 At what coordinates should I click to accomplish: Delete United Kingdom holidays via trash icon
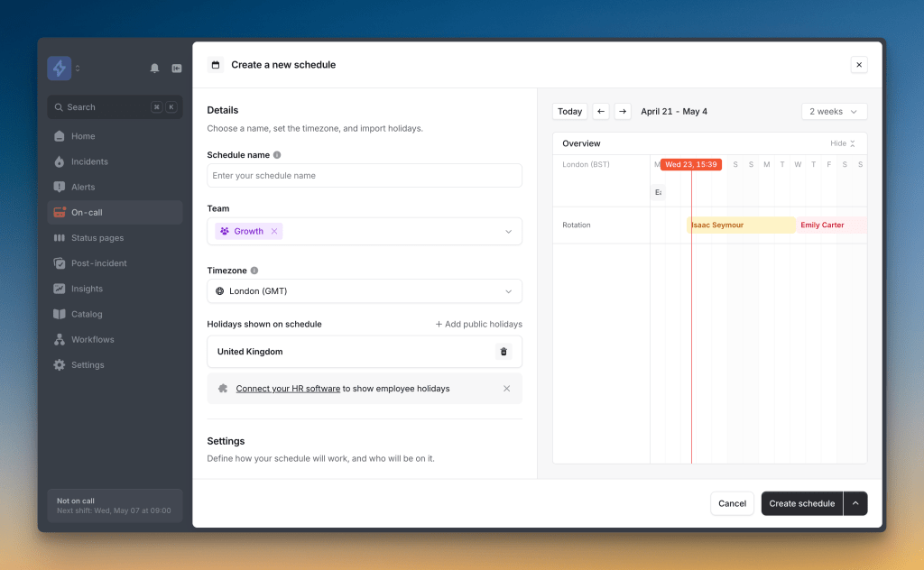coord(504,352)
